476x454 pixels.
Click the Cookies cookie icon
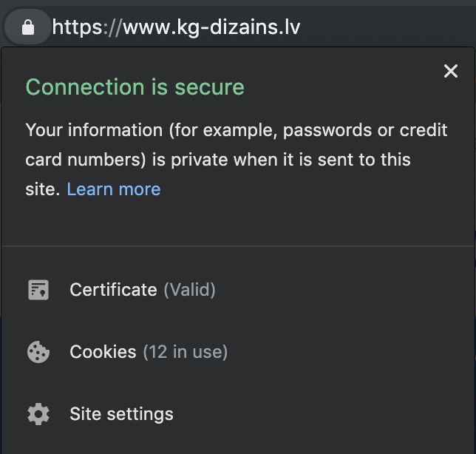38,352
